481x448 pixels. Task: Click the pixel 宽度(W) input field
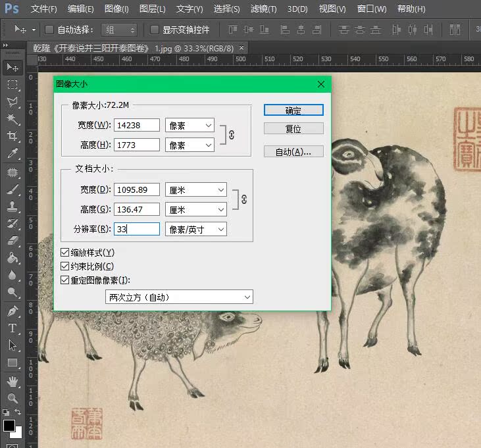pos(137,125)
